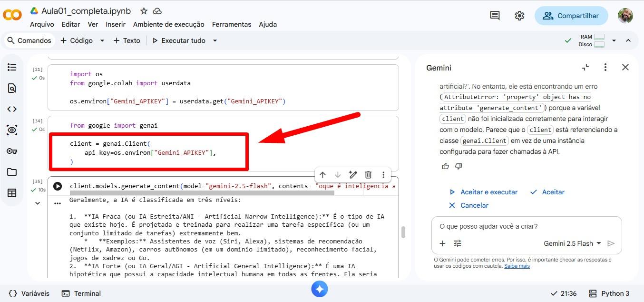Rate the Gemini response thumbs down
644x302 pixels.
[x=459, y=166]
